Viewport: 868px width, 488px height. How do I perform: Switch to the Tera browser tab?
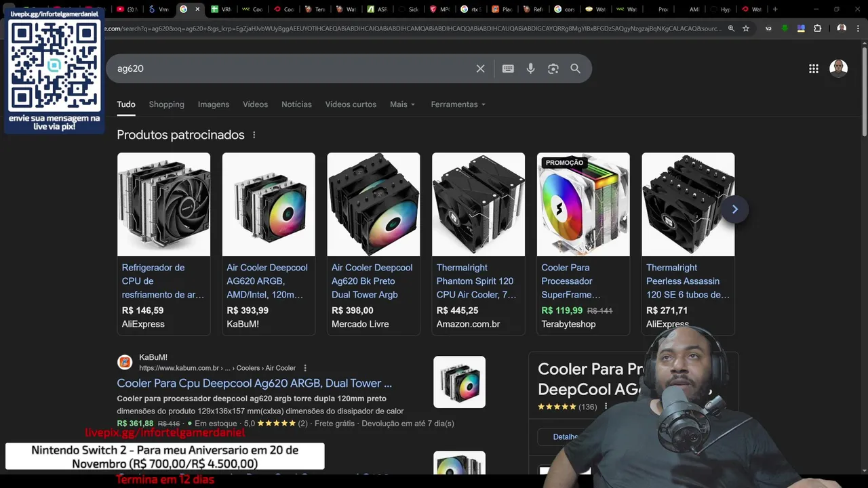(x=315, y=9)
